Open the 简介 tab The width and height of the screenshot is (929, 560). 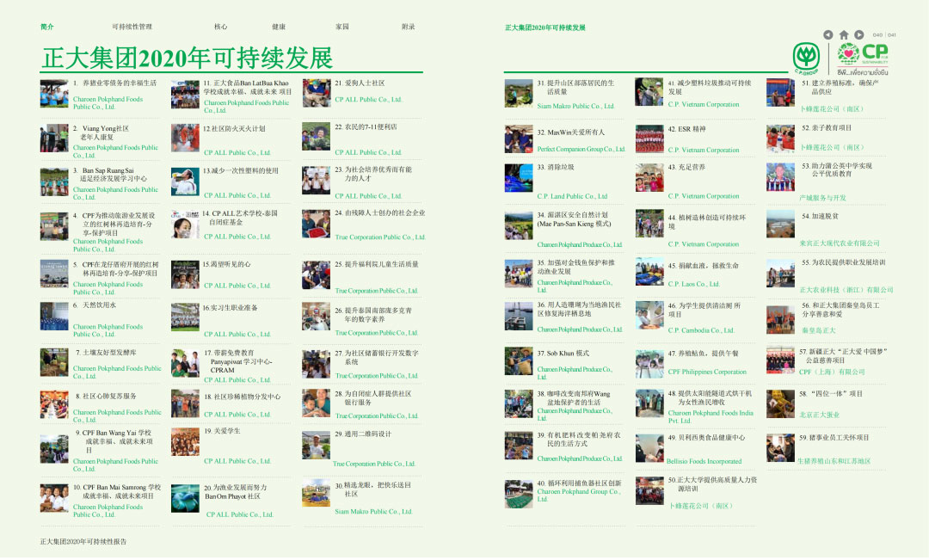pyautogui.click(x=47, y=27)
